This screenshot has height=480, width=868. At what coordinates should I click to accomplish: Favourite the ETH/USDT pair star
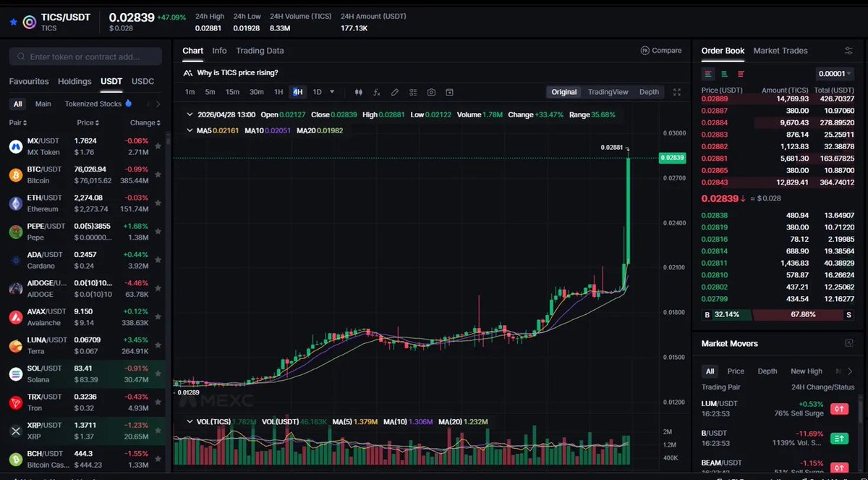coord(158,203)
